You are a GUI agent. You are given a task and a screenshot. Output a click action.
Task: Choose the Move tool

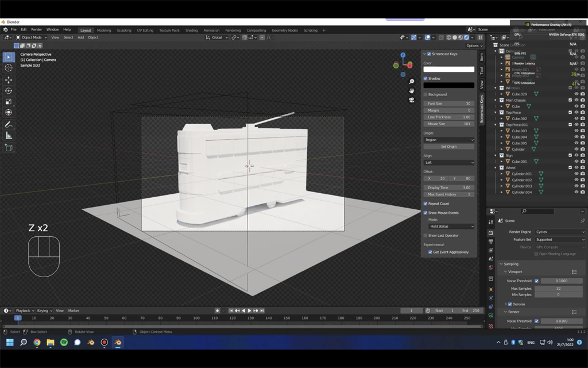point(9,80)
